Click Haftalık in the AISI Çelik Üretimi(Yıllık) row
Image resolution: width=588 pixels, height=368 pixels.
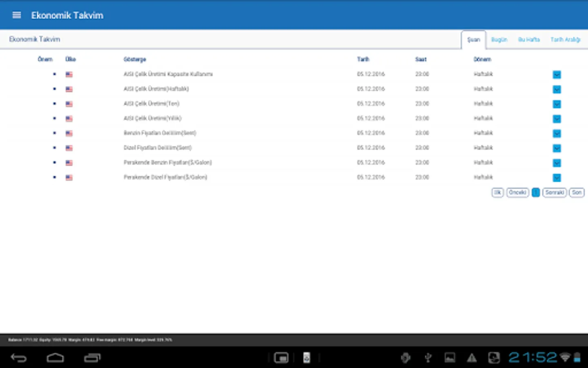483,118
